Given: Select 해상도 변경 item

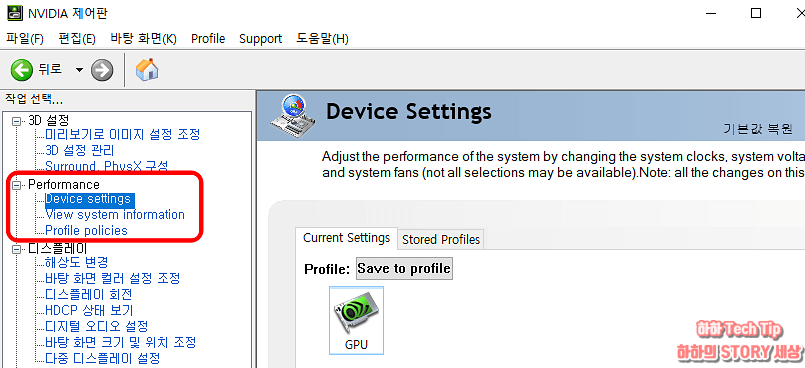Looking at the screenshot, I should [x=76, y=263].
